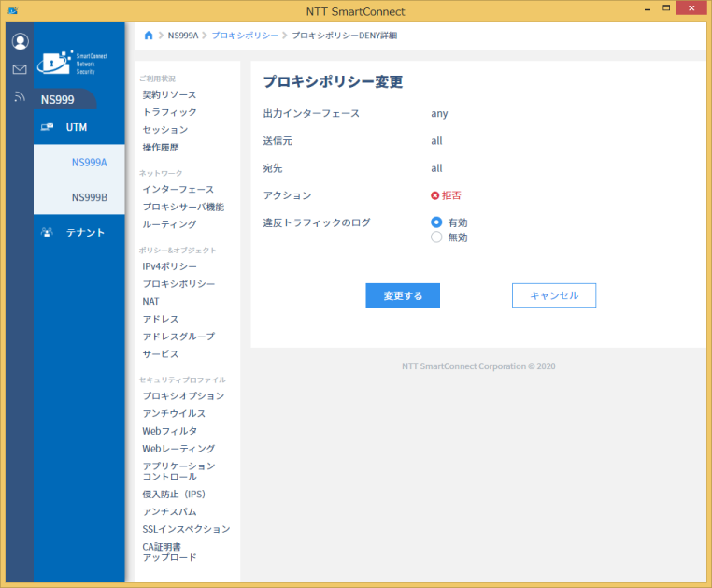Screen dimensions: 712x588
Task: Click the 拒否 action text
Action: pyautogui.click(x=451, y=195)
